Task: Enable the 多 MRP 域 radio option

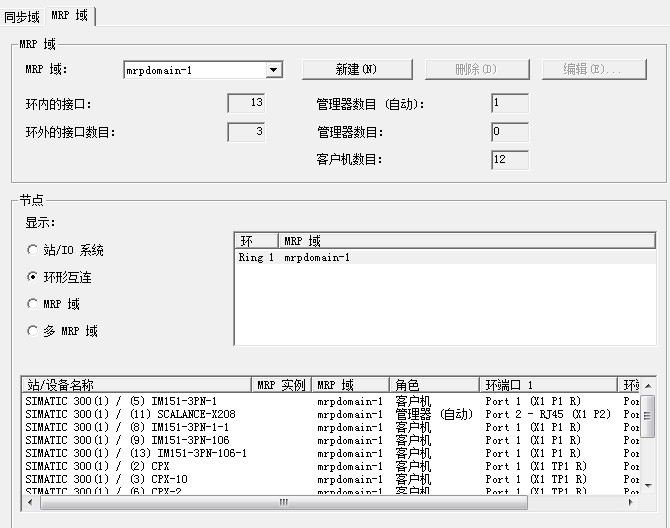Action: point(33,331)
